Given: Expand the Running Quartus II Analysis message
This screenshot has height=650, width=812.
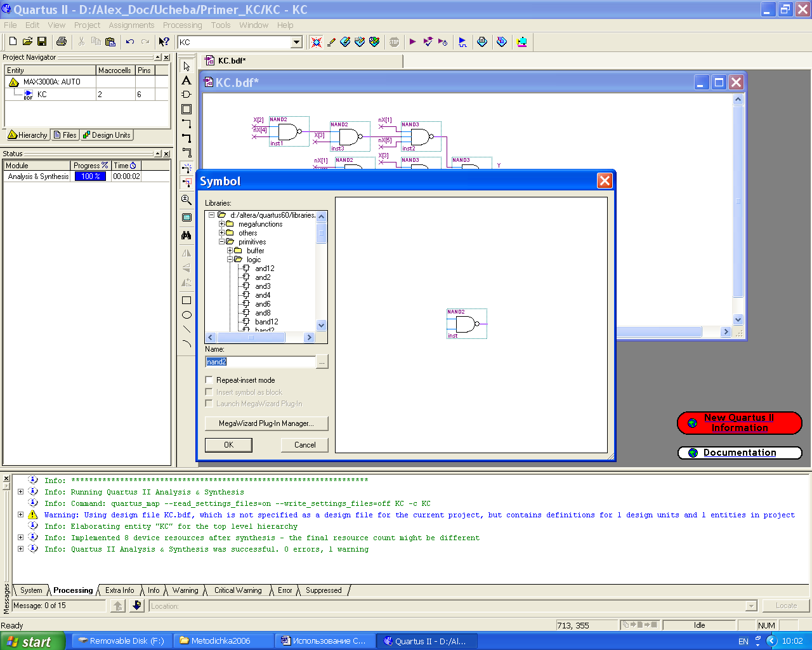Looking at the screenshot, I should click(x=20, y=492).
